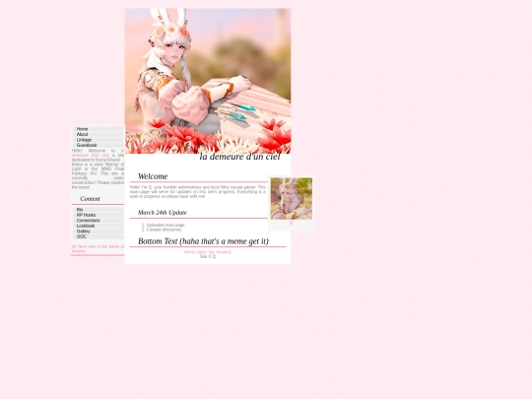Select the Connections content link
The image size is (532, 399).
click(99, 221)
